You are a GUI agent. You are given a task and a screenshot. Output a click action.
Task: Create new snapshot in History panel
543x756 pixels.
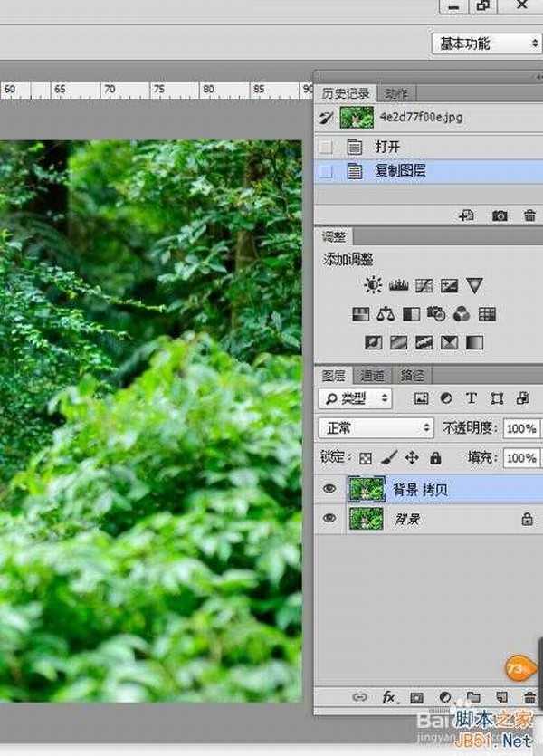coord(500,216)
